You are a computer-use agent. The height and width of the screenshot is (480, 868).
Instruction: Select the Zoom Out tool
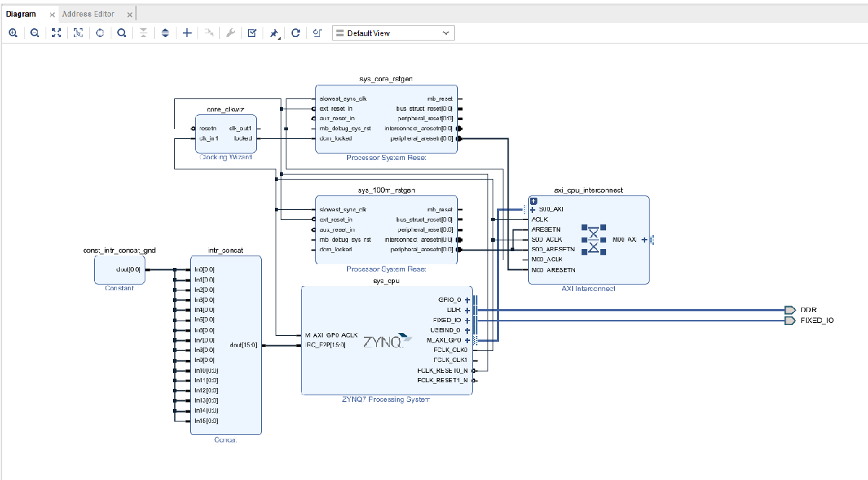(35, 33)
